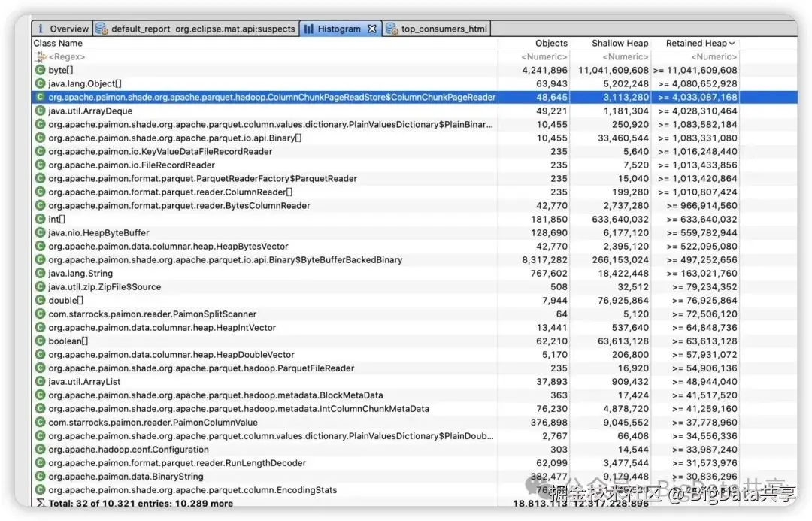This screenshot has height=521, width=812.
Task: Select the BinaryString class name
Action: click(126, 477)
